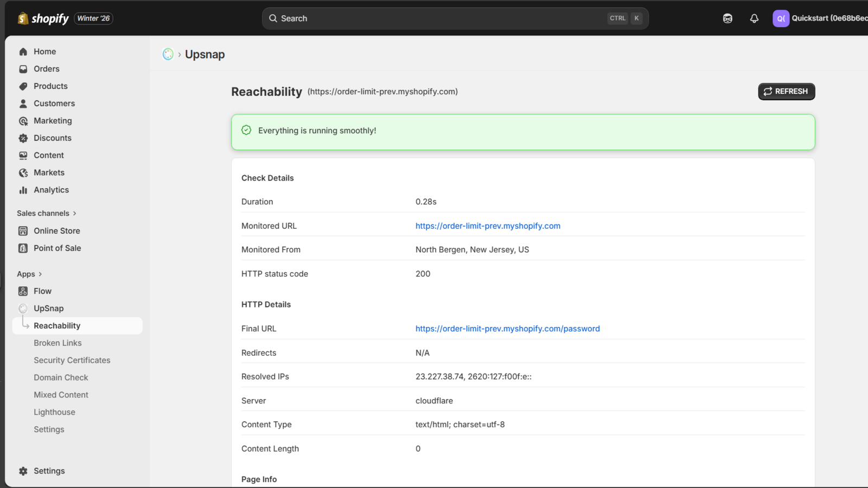This screenshot has height=488, width=868.
Task: Open Orders from the sidebar
Action: [47, 69]
